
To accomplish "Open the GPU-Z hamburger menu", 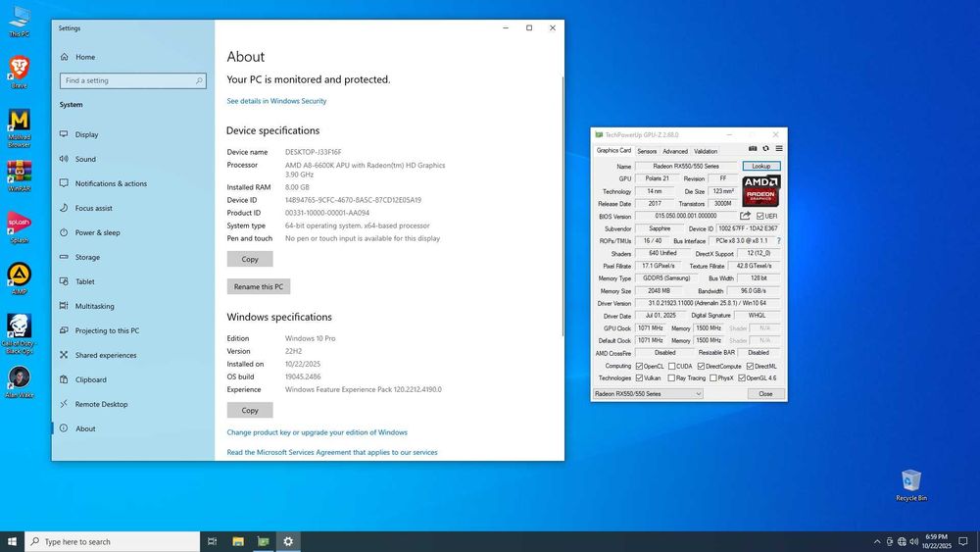I will [x=779, y=149].
